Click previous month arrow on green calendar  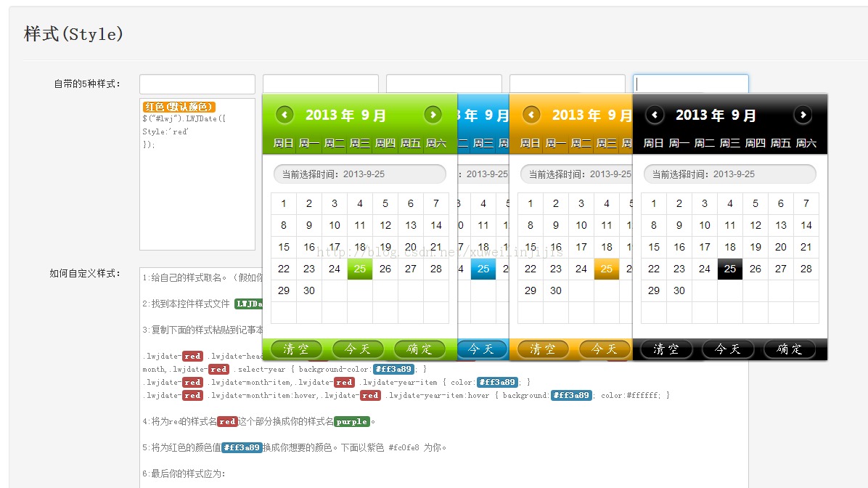(284, 115)
